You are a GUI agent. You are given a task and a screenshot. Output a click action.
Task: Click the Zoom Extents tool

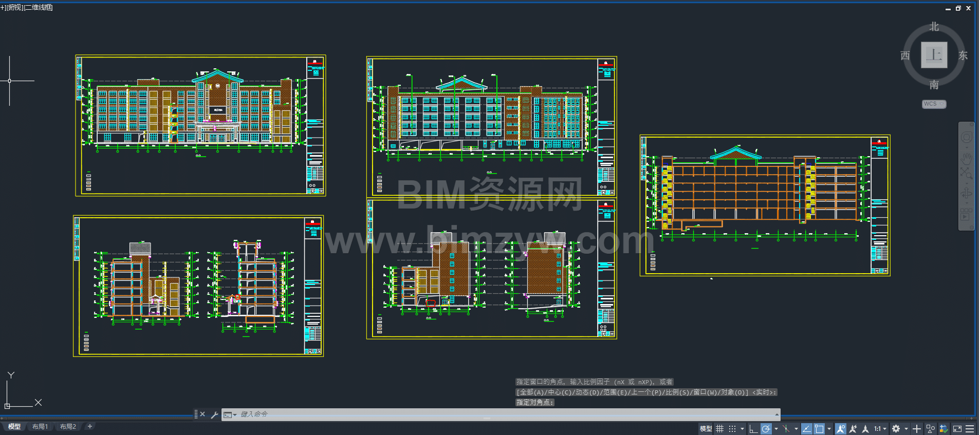coord(967,173)
